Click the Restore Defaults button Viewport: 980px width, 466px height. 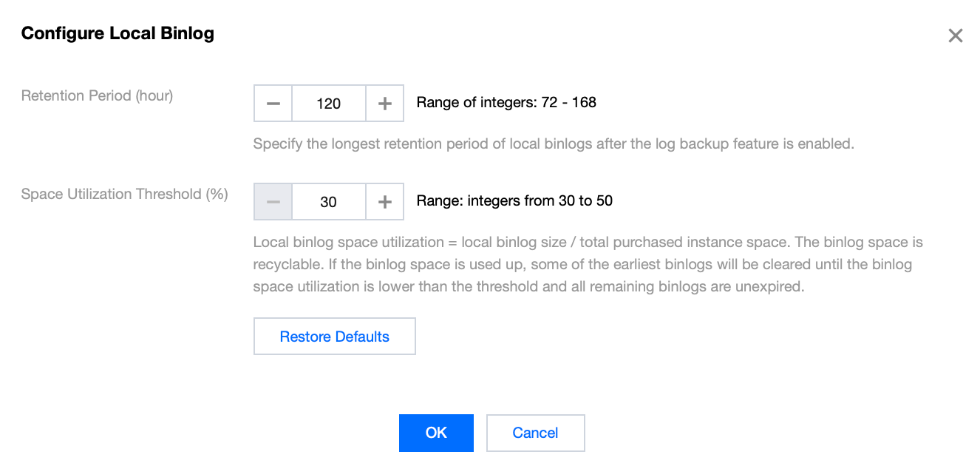[334, 337]
